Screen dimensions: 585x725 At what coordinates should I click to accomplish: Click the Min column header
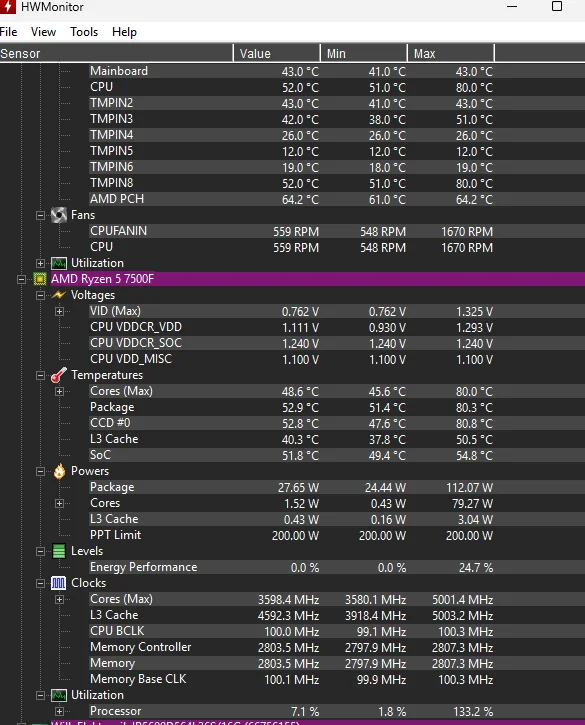pyautogui.click(x=363, y=53)
